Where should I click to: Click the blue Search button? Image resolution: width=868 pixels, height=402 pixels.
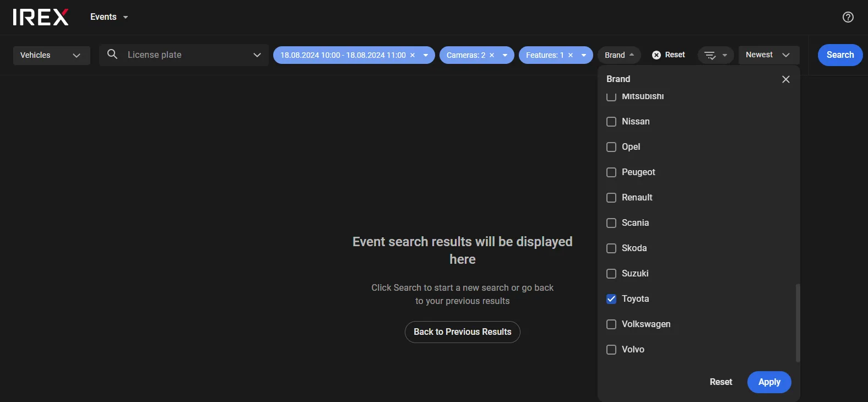[840, 55]
